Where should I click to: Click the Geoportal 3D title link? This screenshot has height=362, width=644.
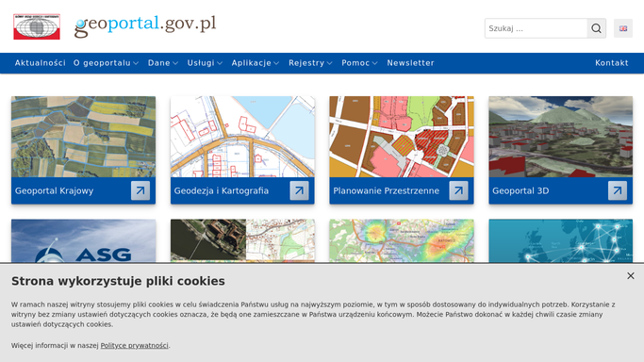[520, 190]
